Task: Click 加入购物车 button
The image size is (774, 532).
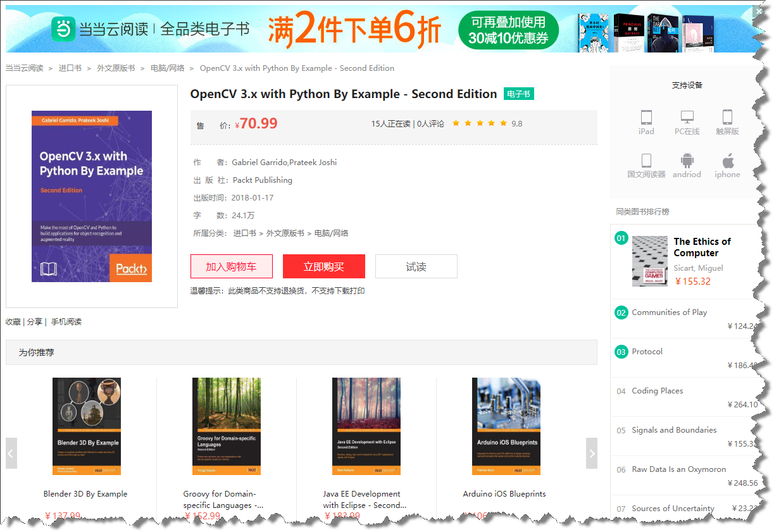Action: (x=232, y=266)
